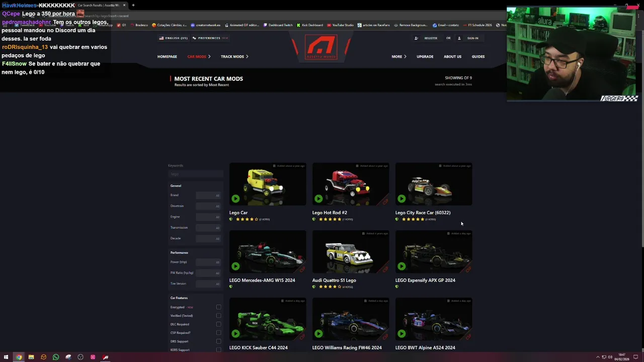
Task: Click play icon on Lego City Race Car
Action: (x=401, y=199)
